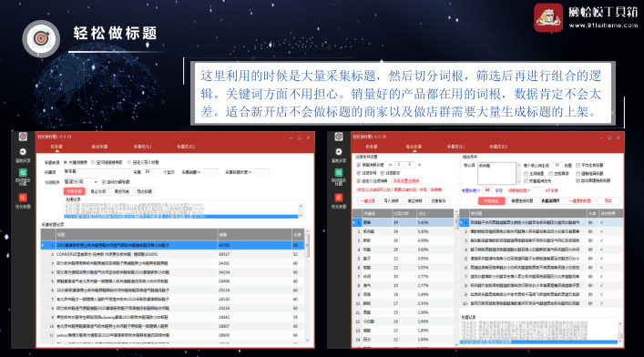This screenshot has width=644, height=357.
Task: Toggle the 过滤数字 checkbox in right window
Action: [x=383, y=173]
